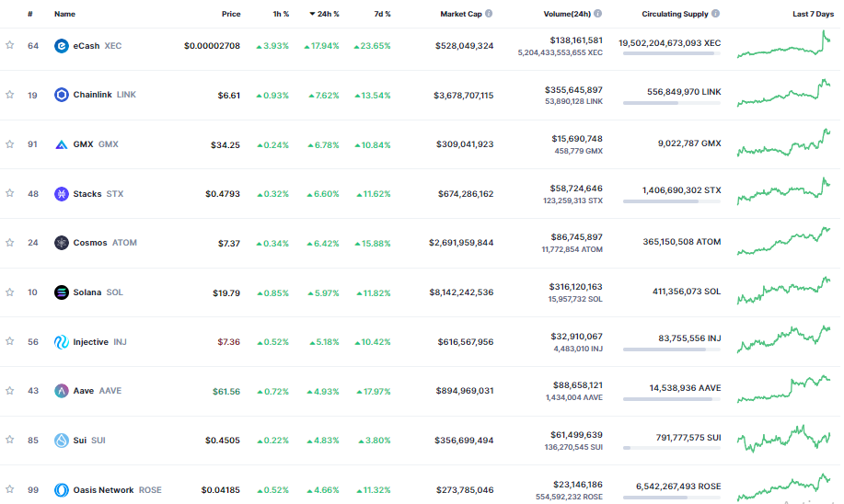
Task: Click Chainlink circulating supply progress bar
Action: (672, 103)
